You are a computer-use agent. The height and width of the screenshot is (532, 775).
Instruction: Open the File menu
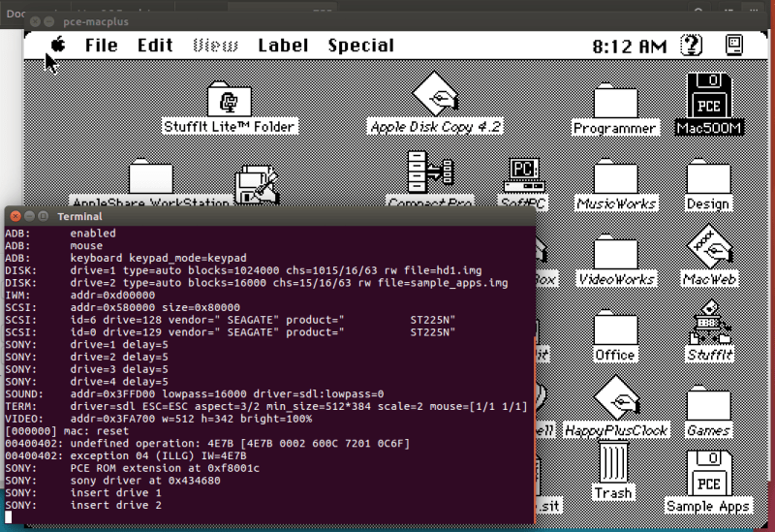click(102, 46)
